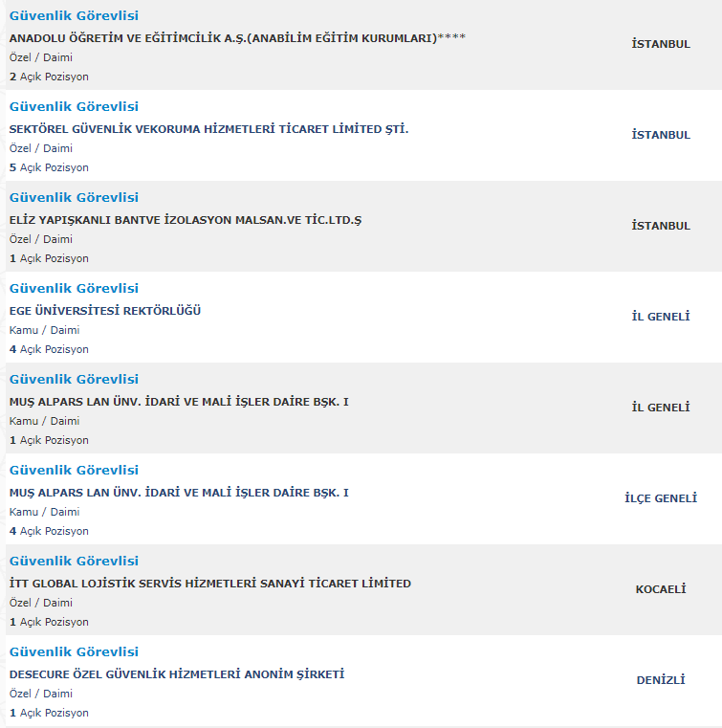Click EGE ÜNİVERSİTESİ REKTÖRLÜĞÜ employer name
Viewport: 722px width, 728px height.
point(105,311)
